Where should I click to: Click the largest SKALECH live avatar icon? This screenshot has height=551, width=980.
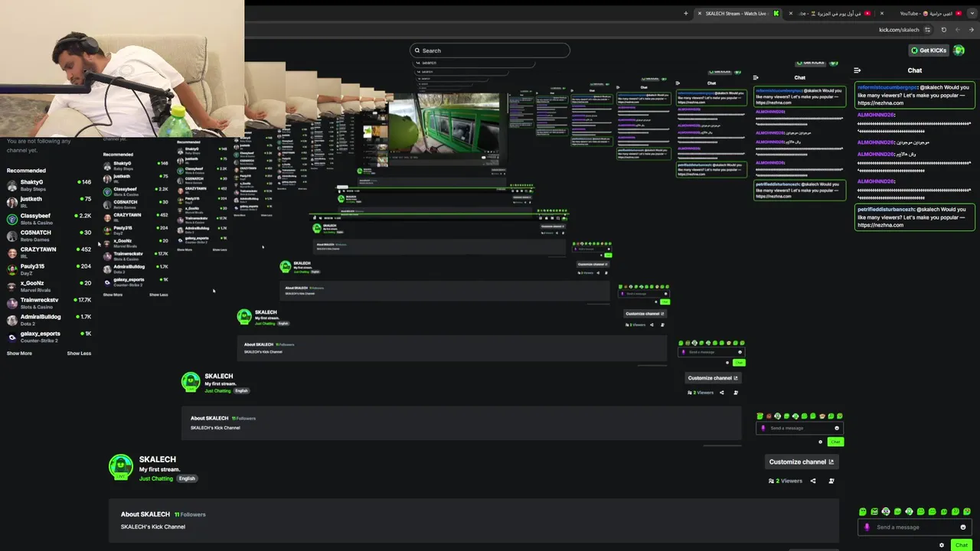tap(121, 467)
